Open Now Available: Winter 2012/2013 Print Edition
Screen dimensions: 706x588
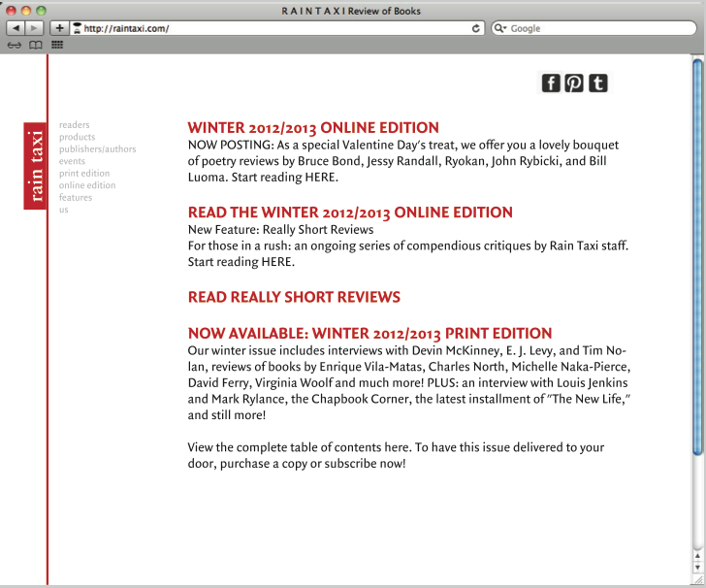369,334
